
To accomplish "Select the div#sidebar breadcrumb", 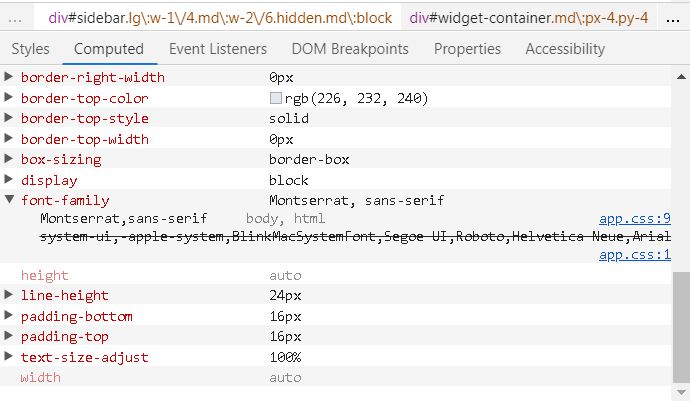I will pos(220,18).
